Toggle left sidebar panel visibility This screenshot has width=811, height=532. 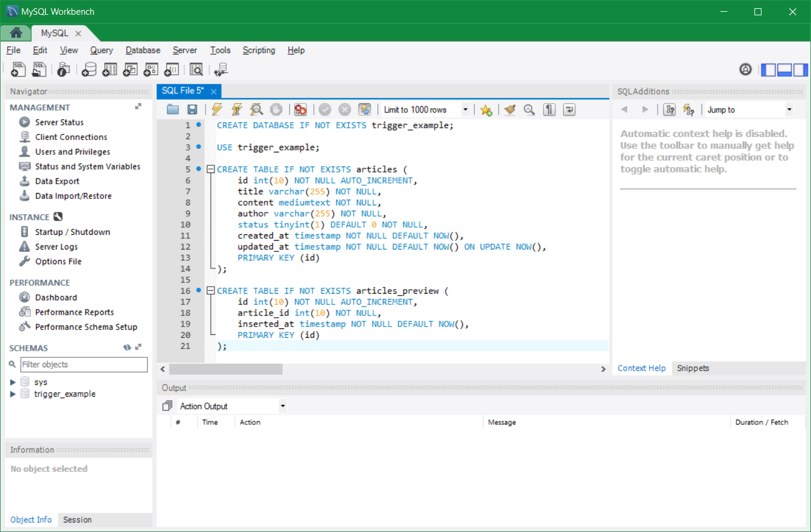pyautogui.click(x=769, y=69)
